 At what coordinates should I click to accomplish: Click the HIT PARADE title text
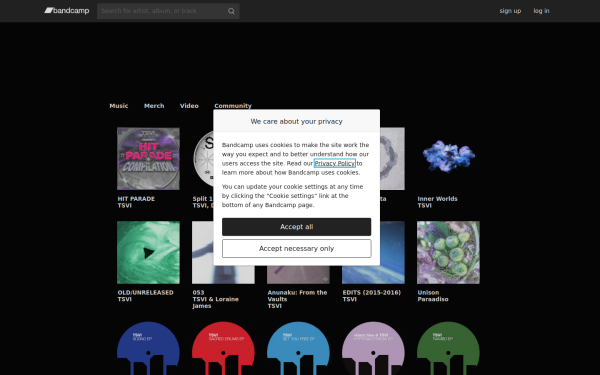[x=136, y=199]
